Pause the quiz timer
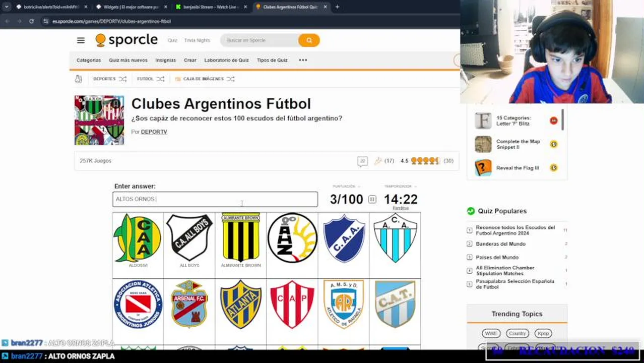The image size is (644, 363). [372, 200]
